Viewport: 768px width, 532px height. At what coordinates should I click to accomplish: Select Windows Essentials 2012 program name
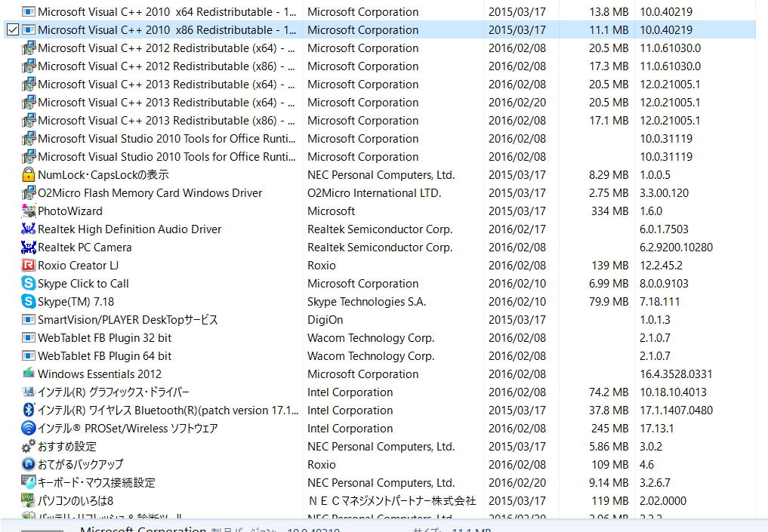click(x=100, y=374)
